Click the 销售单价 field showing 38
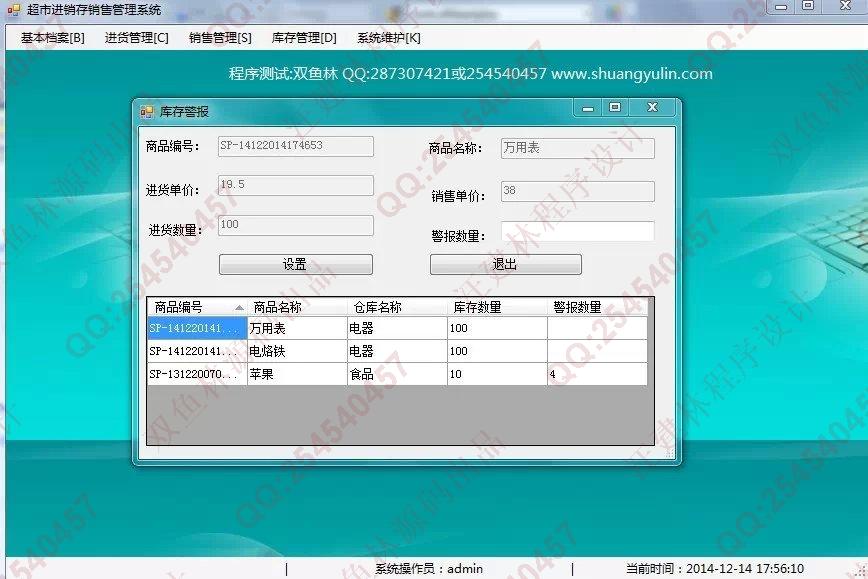 pos(577,191)
